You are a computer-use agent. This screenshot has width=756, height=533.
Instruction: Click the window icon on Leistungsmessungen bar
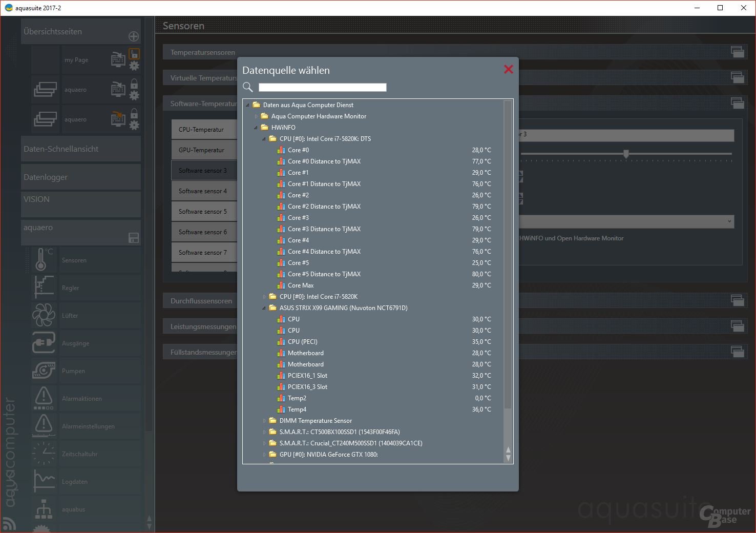pyautogui.click(x=737, y=326)
